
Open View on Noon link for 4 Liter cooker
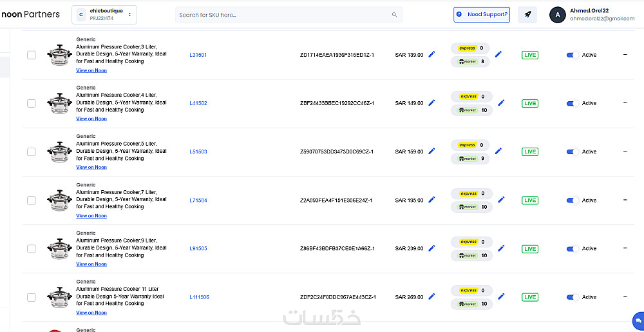tap(91, 119)
